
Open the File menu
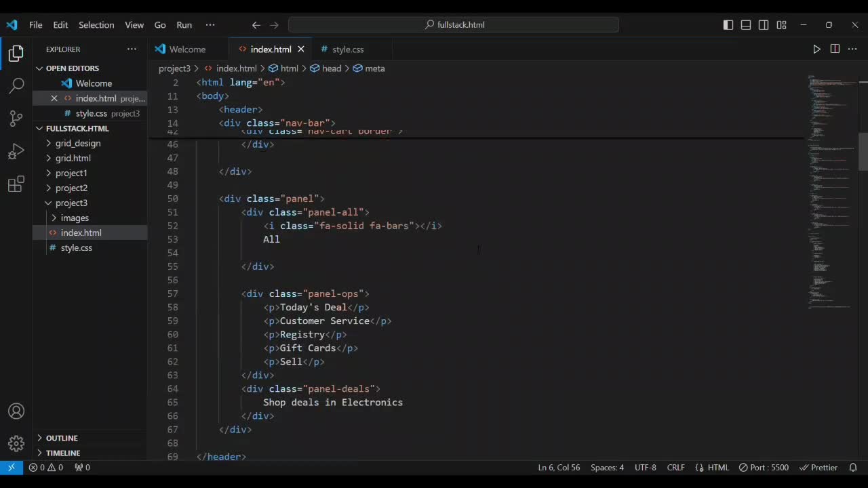point(36,25)
